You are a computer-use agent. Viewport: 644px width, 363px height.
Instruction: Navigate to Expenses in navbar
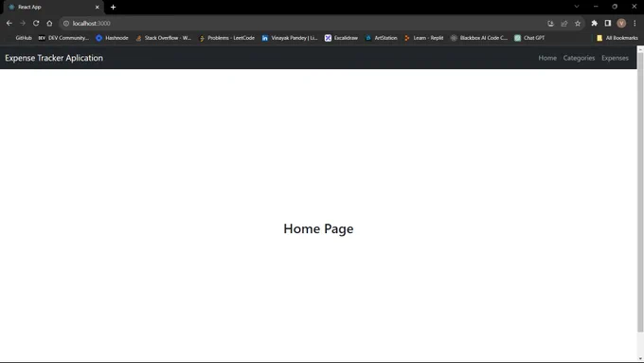pyautogui.click(x=615, y=58)
